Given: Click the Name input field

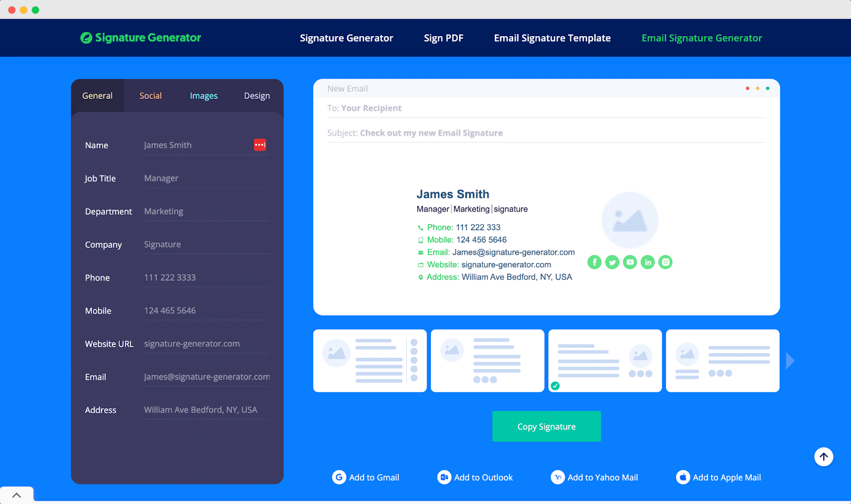Looking at the screenshot, I should click(206, 145).
